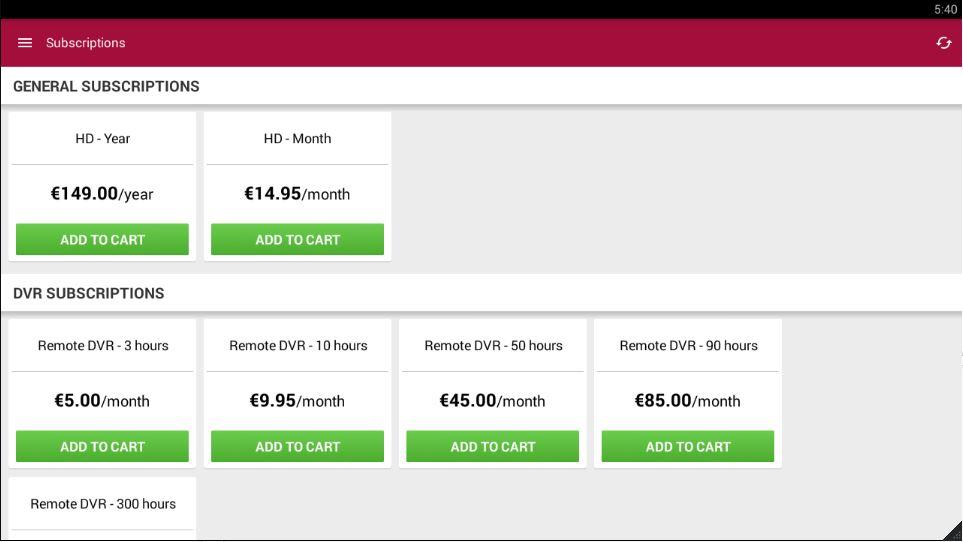Image resolution: width=963 pixels, height=542 pixels.
Task: Tap the Remote DVR - 50 hours title
Action: [493, 346]
